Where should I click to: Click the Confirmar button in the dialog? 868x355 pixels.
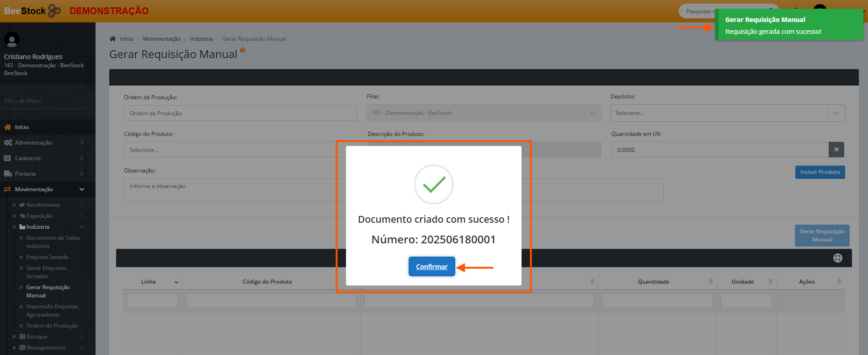click(431, 267)
